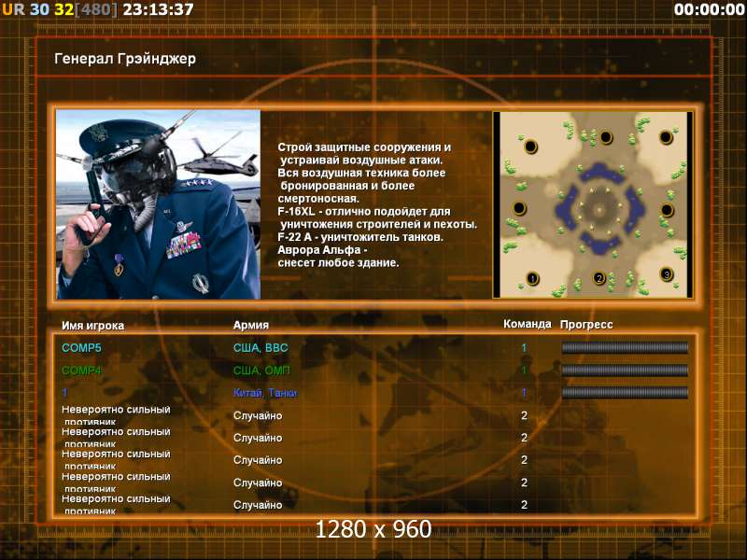The width and height of the screenshot is (747, 560).
Task: Click start position marker 1 on minimap
Action: pos(532,278)
